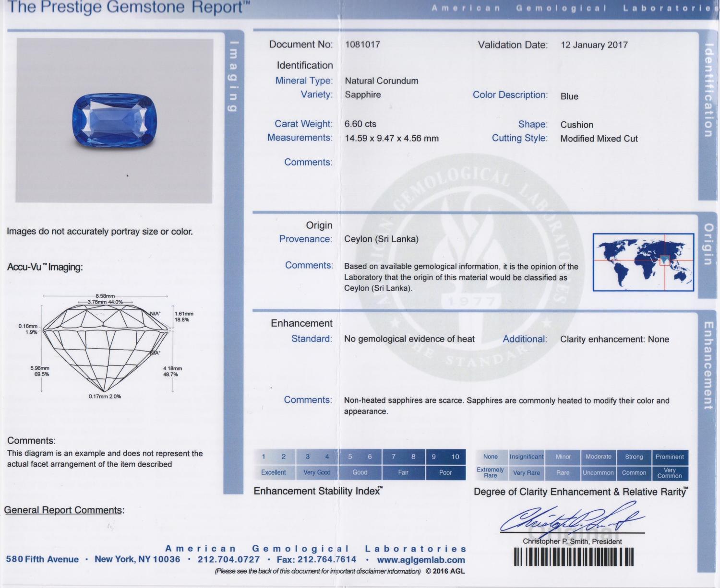The height and width of the screenshot is (588, 720).
Task: Click the Uncommon rarity cell
Action: click(599, 472)
